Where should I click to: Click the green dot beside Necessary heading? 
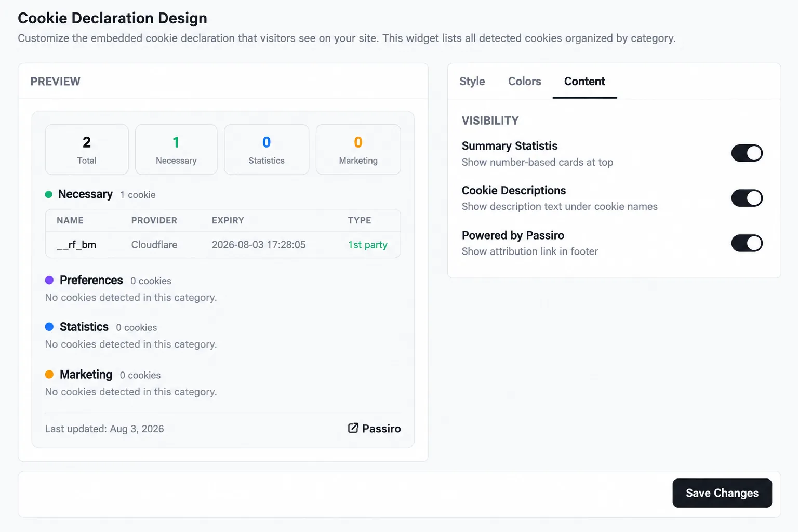point(49,194)
